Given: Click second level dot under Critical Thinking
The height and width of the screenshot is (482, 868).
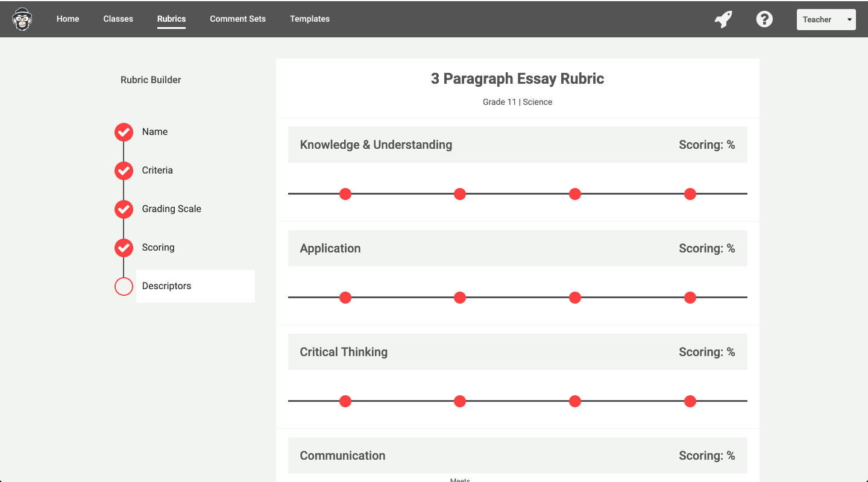Looking at the screenshot, I should [460, 401].
